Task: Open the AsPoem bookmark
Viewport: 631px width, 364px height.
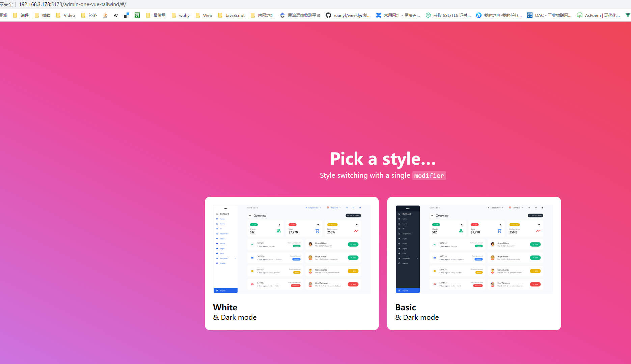Action: click(x=598, y=15)
